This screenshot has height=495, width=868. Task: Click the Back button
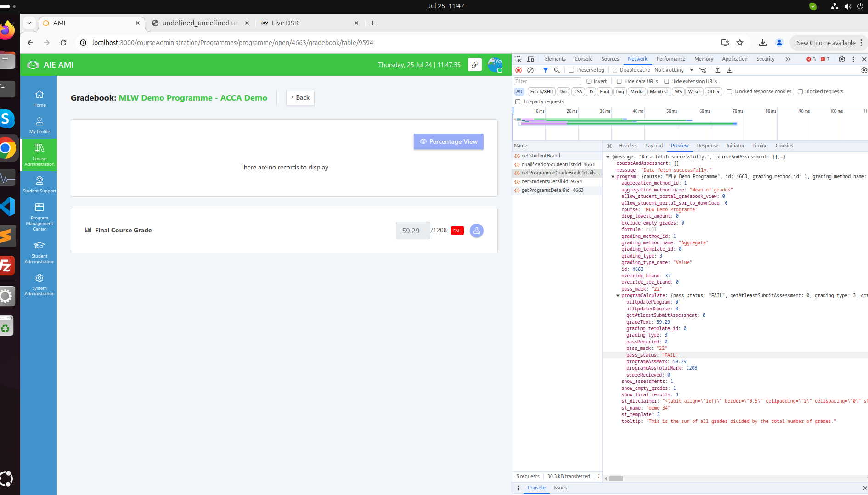coord(300,98)
